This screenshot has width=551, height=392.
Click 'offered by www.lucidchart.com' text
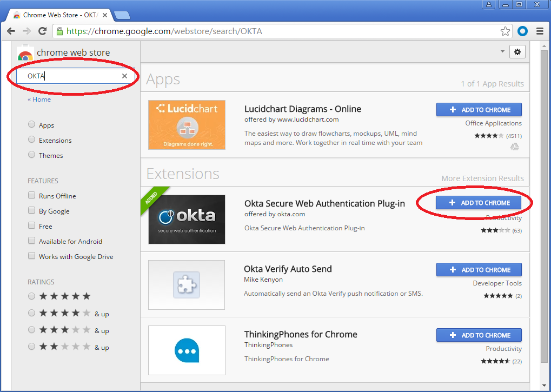(291, 119)
